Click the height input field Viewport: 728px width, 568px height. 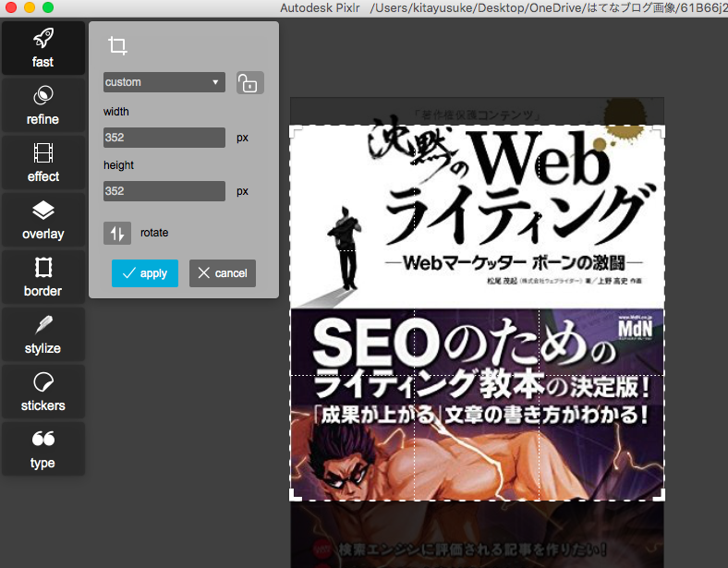164,191
